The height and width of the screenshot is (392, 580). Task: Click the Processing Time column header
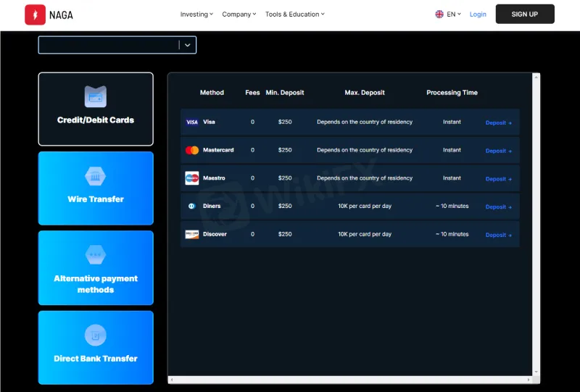[x=452, y=93]
